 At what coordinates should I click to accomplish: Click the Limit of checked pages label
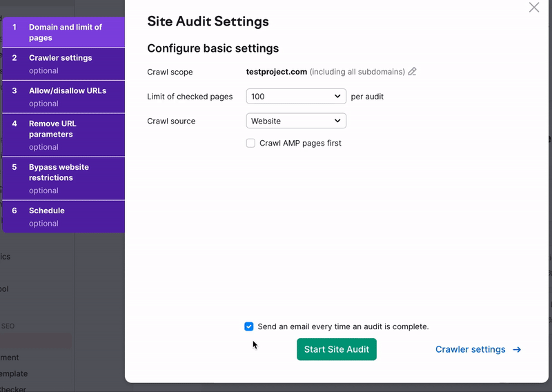[190, 97]
